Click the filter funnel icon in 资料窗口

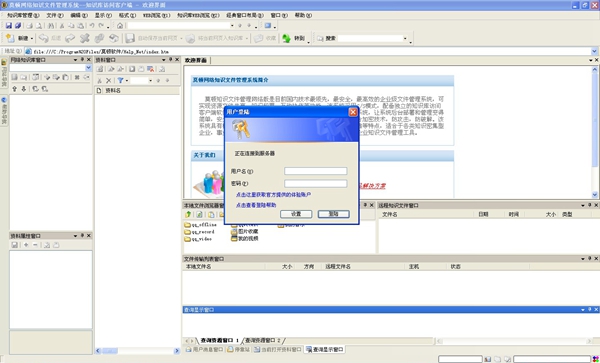coord(120,80)
